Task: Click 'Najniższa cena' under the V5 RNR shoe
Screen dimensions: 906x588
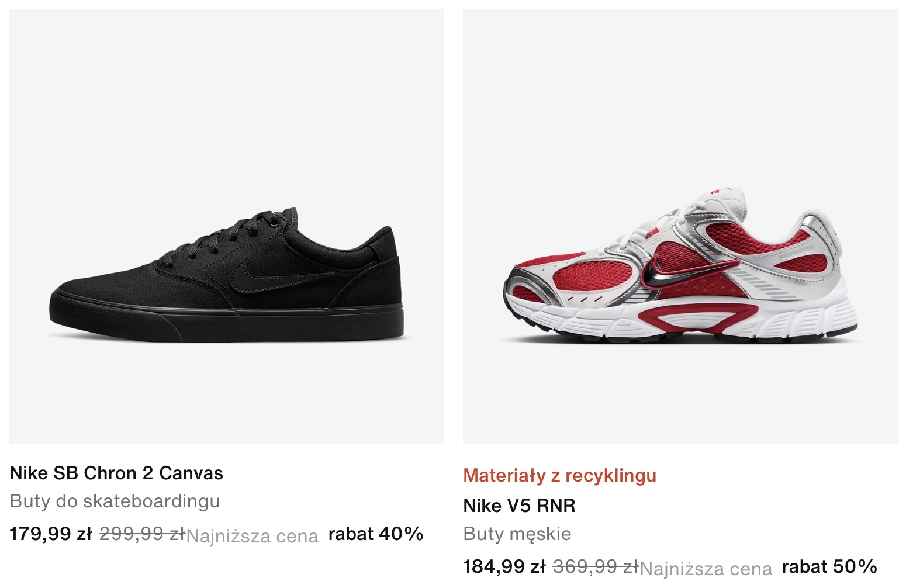Action: (x=706, y=569)
